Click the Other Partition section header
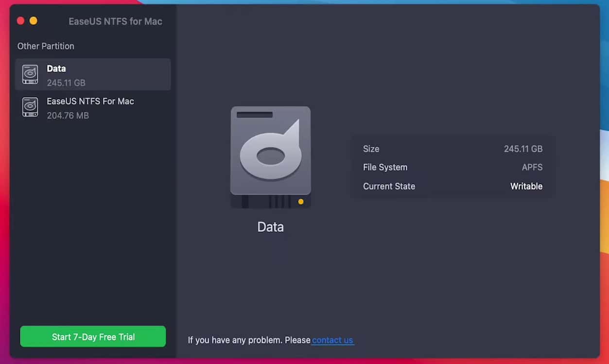Image resolution: width=609 pixels, height=364 pixels. coord(45,46)
